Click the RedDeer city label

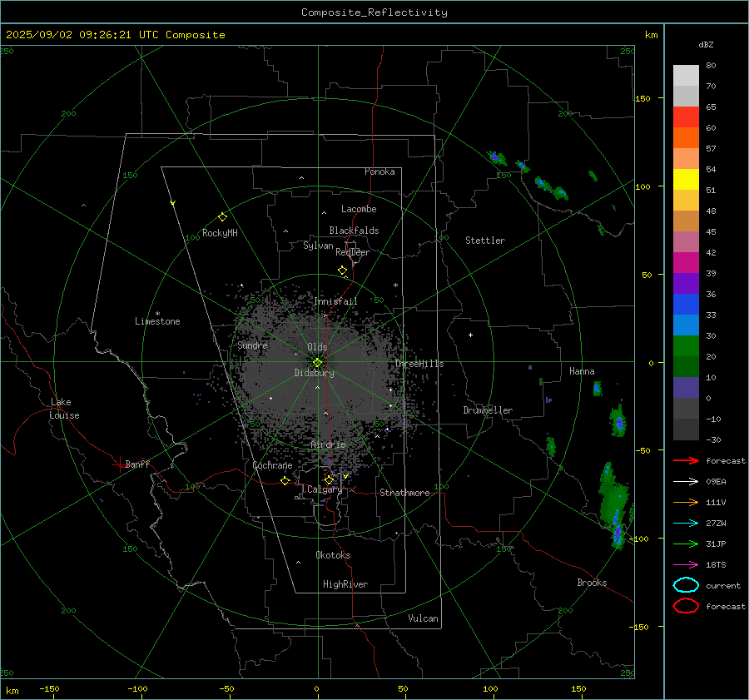point(353,252)
